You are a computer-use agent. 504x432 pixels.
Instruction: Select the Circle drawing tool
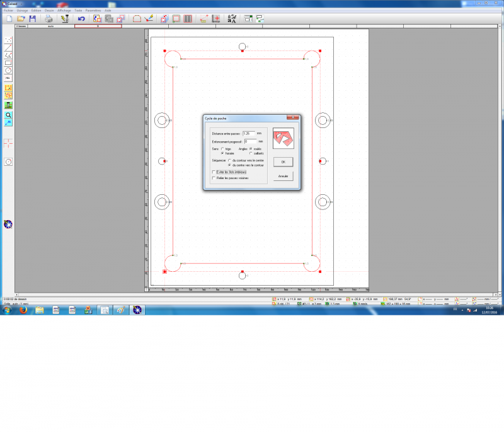point(8,70)
